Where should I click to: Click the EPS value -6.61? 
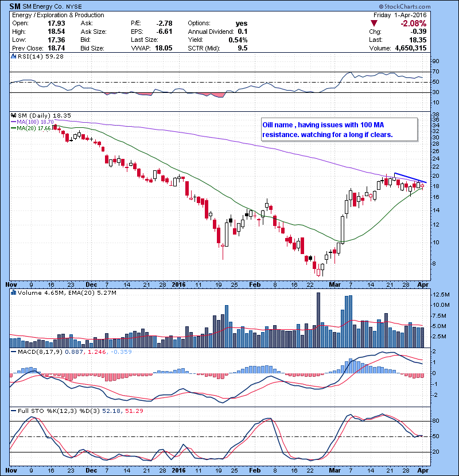coord(164,32)
